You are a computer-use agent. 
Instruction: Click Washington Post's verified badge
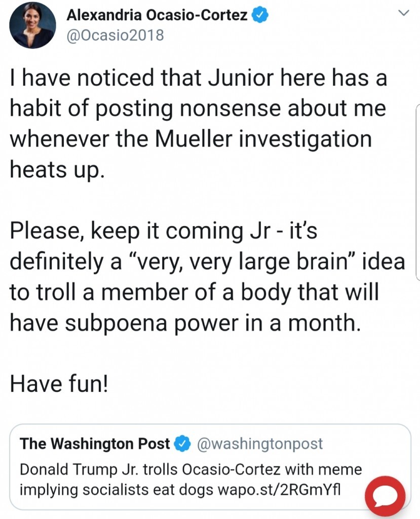point(181,444)
